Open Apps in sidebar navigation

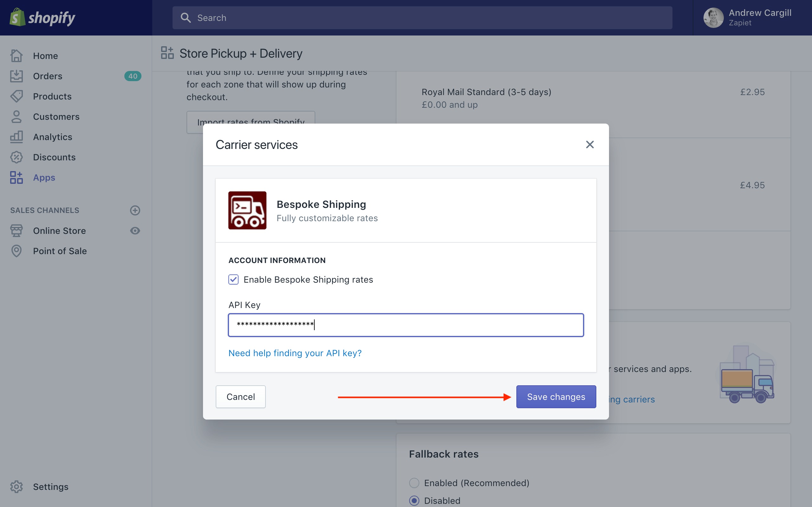coord(44,177)
